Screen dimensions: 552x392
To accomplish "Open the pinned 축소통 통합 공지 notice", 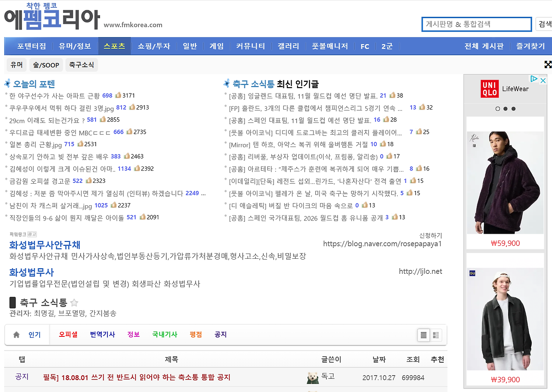I will [x=137, y=377].
